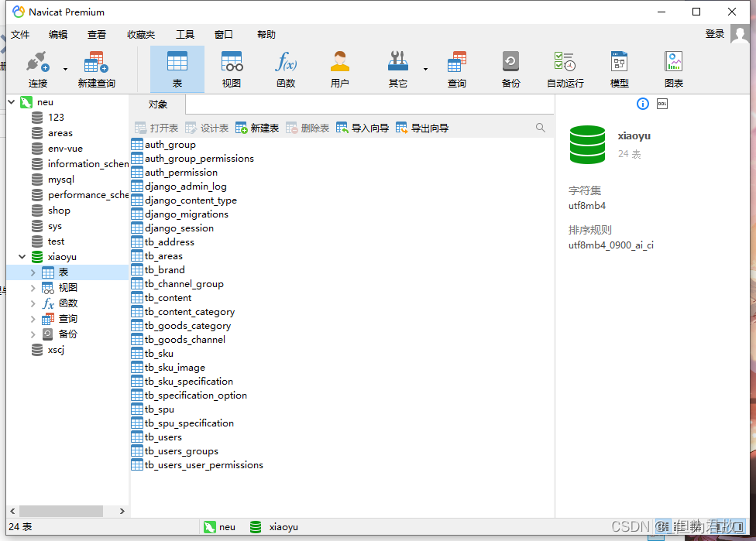
Task: Click the 导入向导 button
Action: point(363,128)
